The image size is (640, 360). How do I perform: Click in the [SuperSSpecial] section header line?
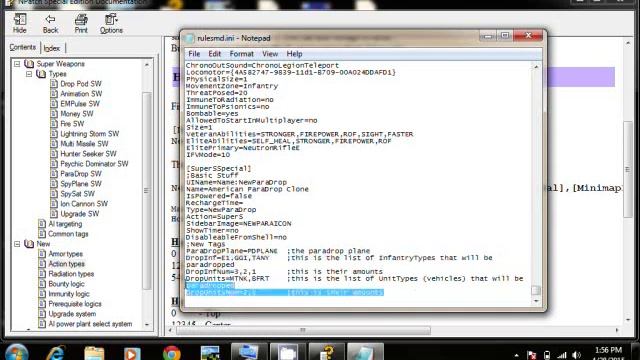click(x=218, y=169)
